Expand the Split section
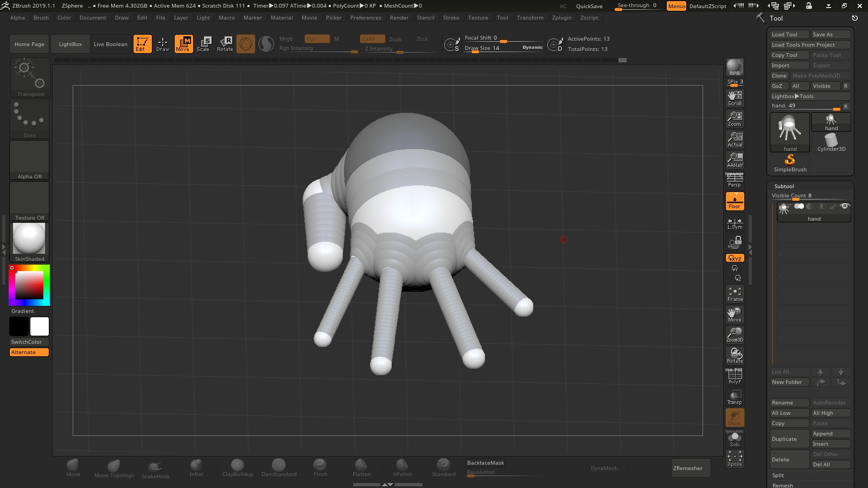Screen dimensions: 868x488 (778, 476)
